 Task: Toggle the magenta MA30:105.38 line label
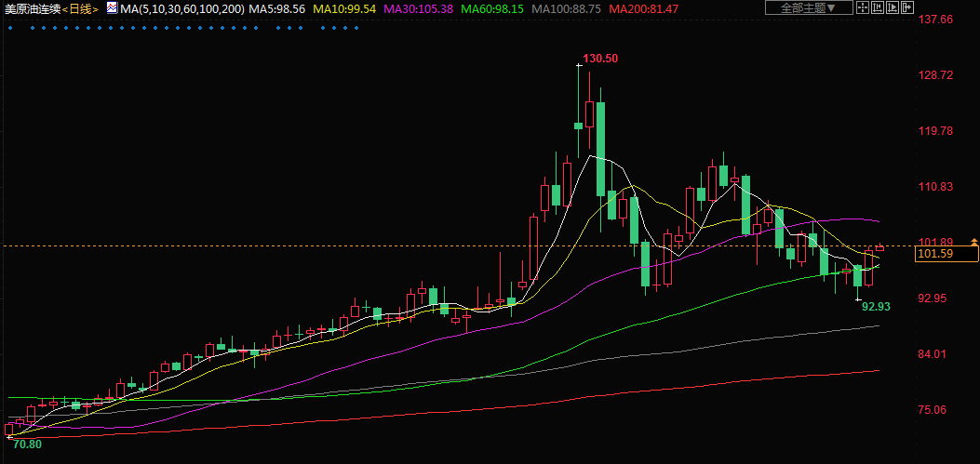(418, 7)
